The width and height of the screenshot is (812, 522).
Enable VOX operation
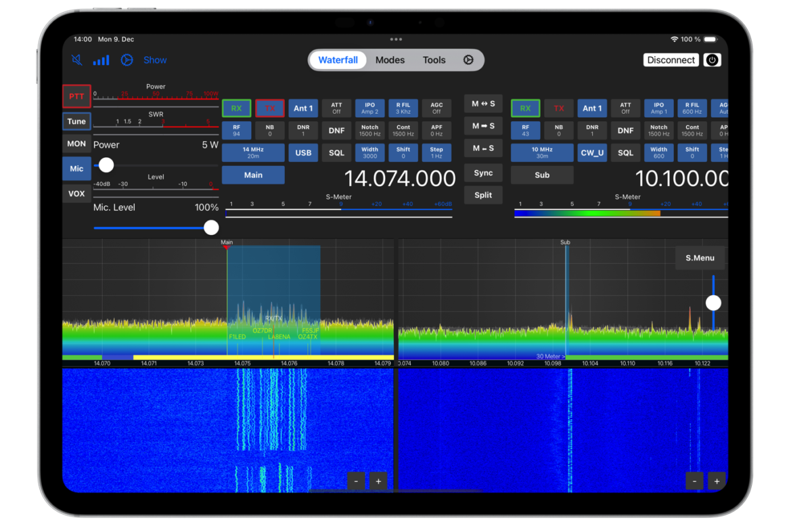(76, 193)
